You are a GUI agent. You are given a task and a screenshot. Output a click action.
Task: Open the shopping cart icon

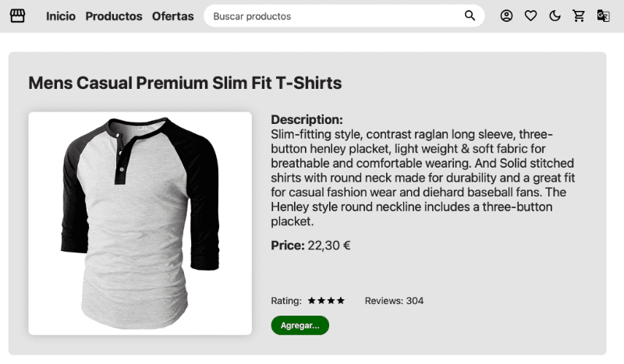click(579, 16)
